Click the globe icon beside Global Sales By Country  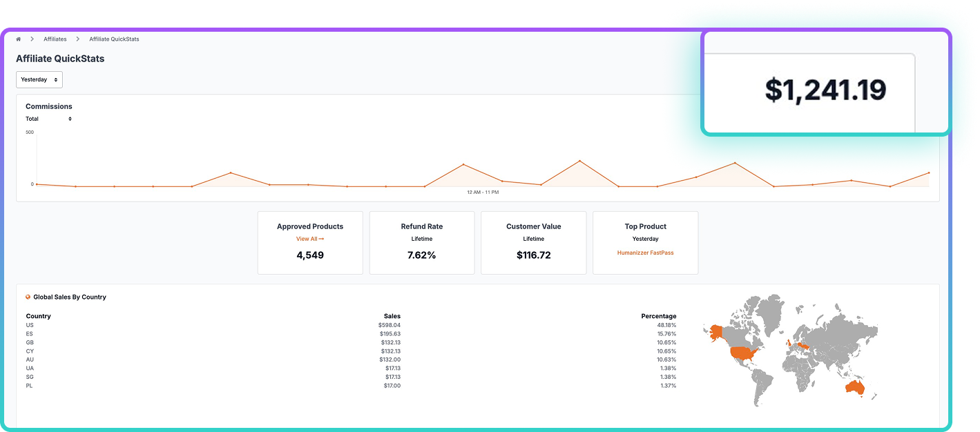(x=28, y=297)
